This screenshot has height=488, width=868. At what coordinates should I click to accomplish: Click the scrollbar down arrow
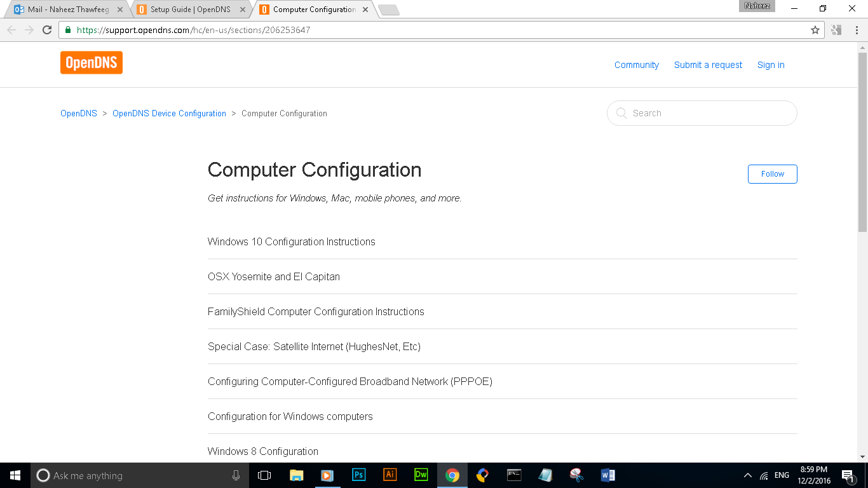(x=862, y=457)
